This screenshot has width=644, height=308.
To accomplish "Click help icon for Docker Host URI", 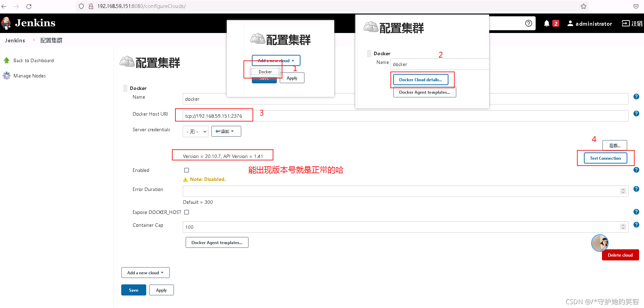I will (636, 114).
